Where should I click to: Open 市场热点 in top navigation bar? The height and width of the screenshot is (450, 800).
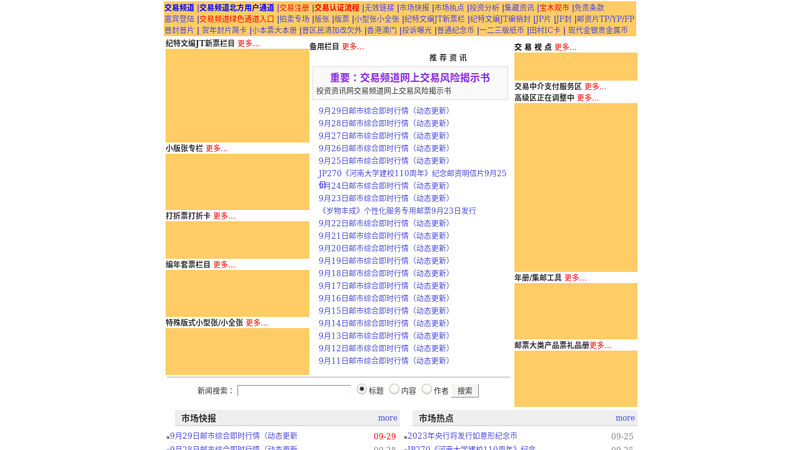coord(449,8)
